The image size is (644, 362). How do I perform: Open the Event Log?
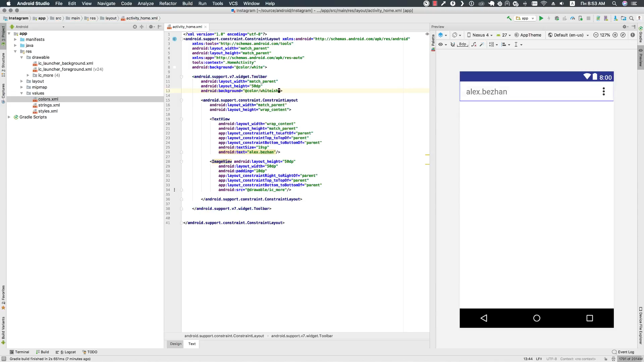pyautogui.click(x=623, y=352)
